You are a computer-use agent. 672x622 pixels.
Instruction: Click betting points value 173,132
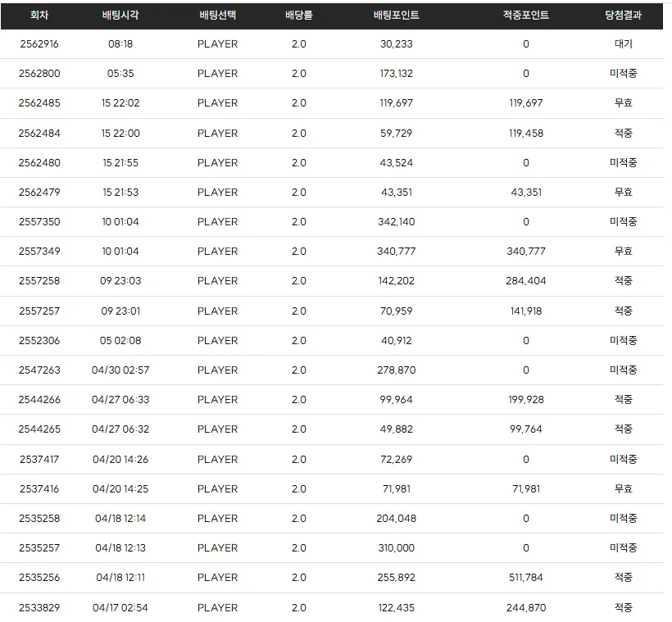point(396,73)
